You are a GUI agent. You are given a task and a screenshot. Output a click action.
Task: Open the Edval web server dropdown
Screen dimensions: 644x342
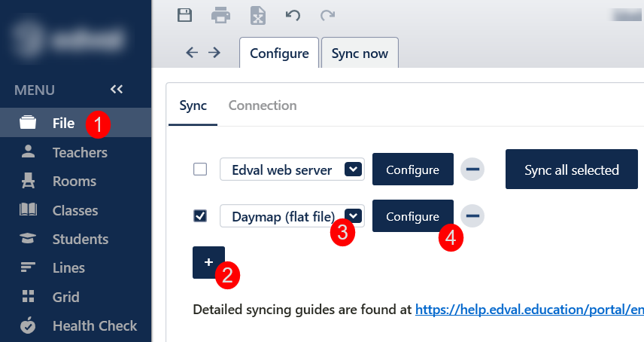pos(353,169)
